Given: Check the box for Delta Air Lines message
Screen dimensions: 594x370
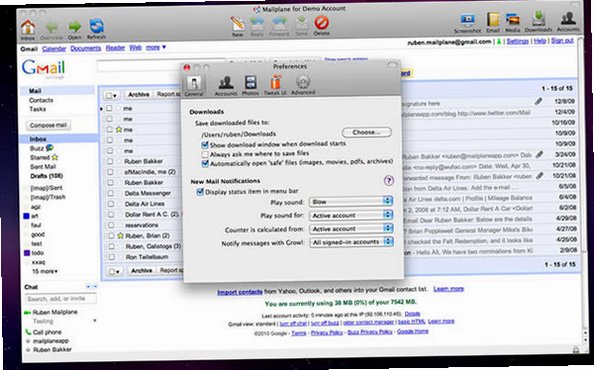Looking at the screenshot, I should [x=111, y=204].
